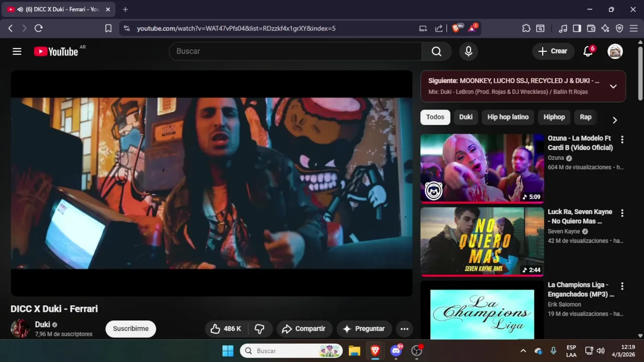Image resolution: width=644 pixels, height=362 pixels.
Task: Bookmark this page icon
Action: click(108, 29)
